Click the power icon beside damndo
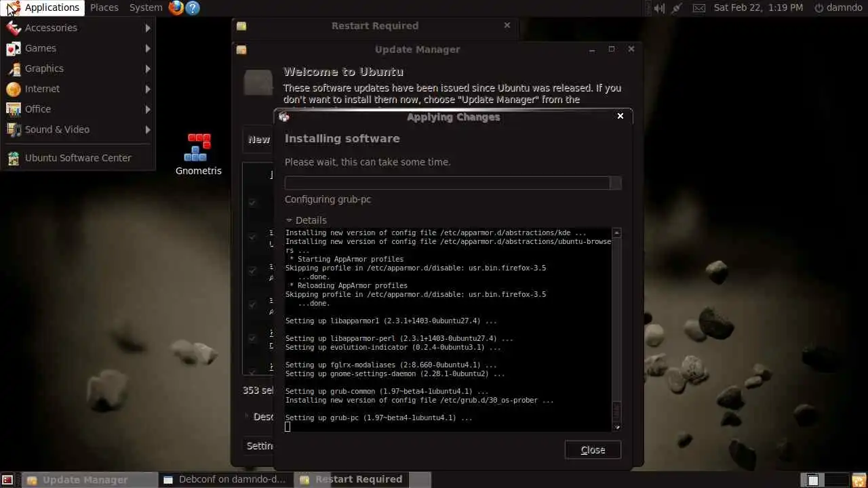This screenshot has width=868, height=488. (x=818, y=7)
